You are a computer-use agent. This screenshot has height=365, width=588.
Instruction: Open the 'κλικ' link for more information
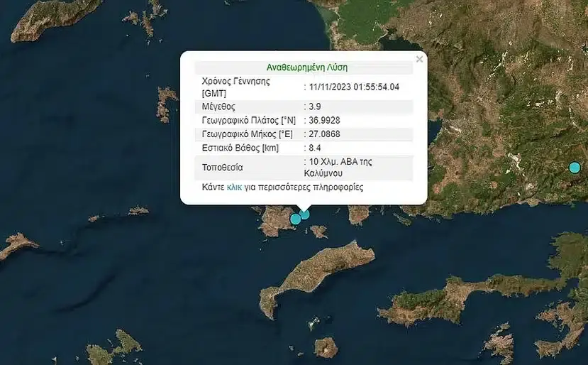point(234,188)
